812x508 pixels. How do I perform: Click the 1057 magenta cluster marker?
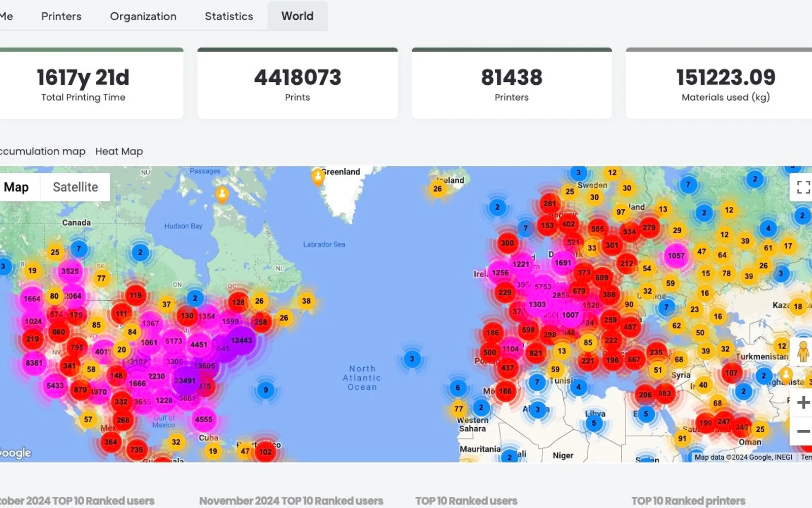click(x=676, y=256)
